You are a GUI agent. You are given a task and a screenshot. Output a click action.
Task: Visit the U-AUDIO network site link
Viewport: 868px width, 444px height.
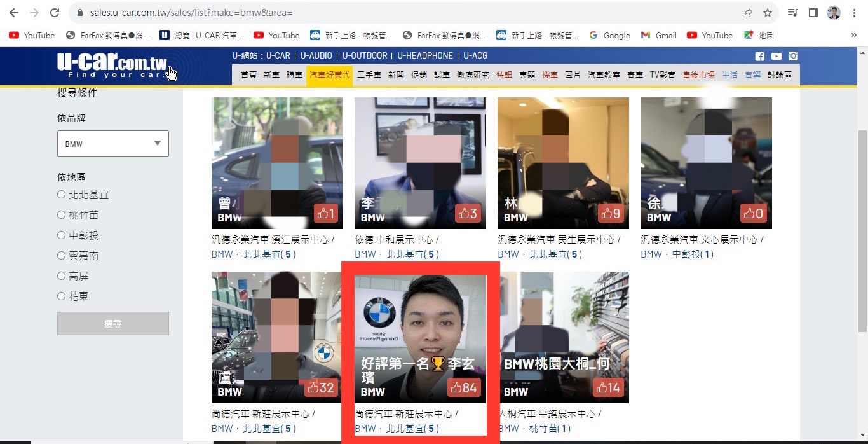click(316, 56)
